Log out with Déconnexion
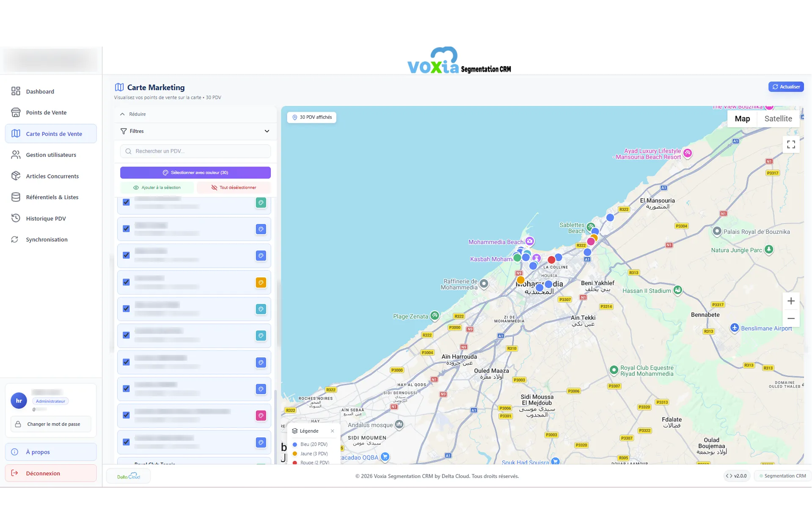This screenshot has width=812, height=507. 51,473
